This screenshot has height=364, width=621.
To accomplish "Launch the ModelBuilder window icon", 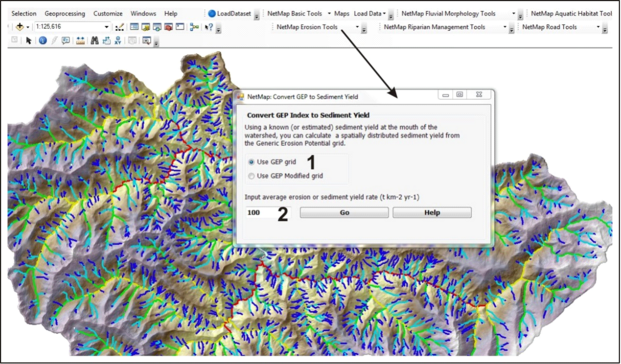I will (x=194, y=27).
